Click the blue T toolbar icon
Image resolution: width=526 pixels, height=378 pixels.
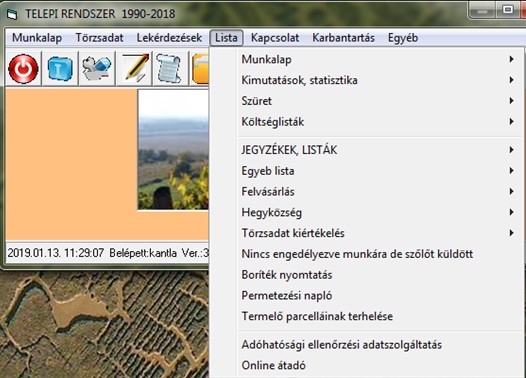click(60, 69)
